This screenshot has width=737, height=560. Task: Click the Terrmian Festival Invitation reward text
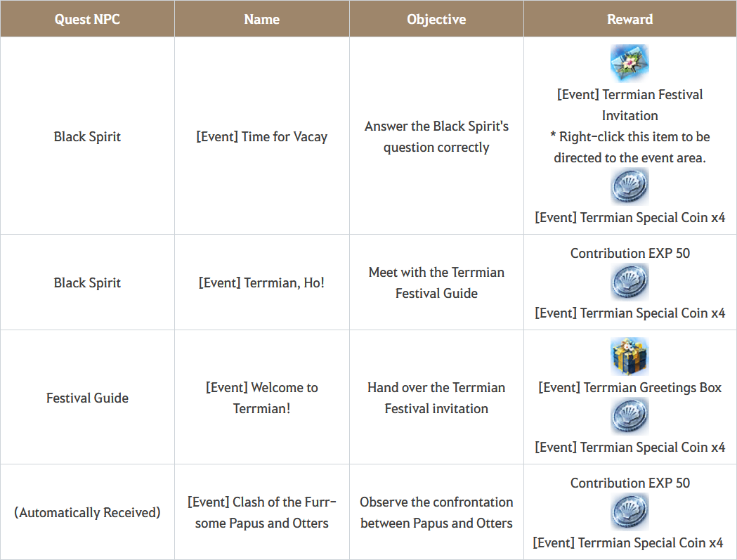(x=630, y=105)
